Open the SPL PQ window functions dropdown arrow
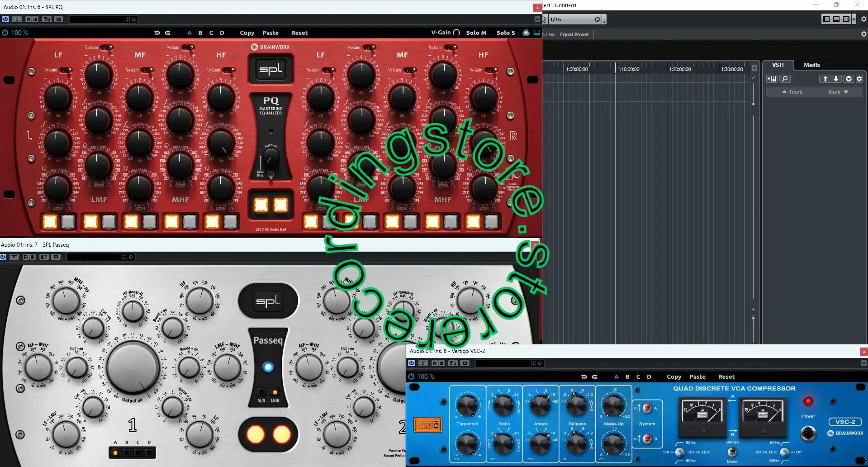This screenshot has width=868, height=467. pos(537,19)
